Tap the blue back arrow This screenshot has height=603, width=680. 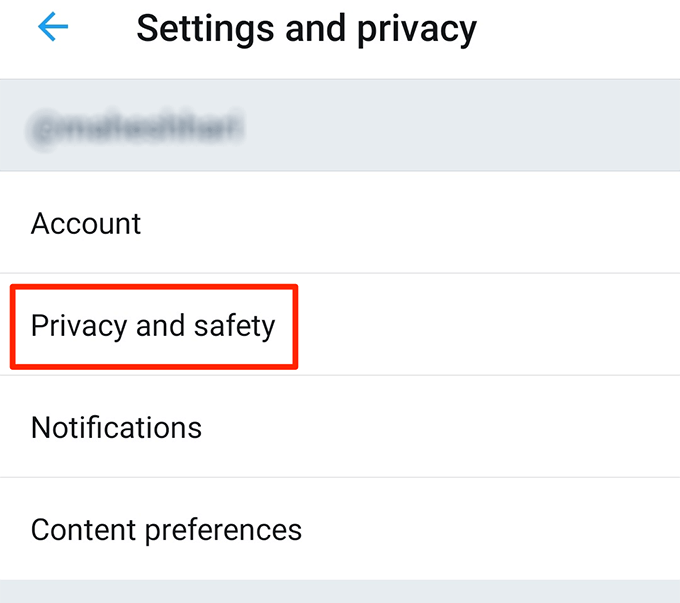pyautogui.click(x=53, y=28)
